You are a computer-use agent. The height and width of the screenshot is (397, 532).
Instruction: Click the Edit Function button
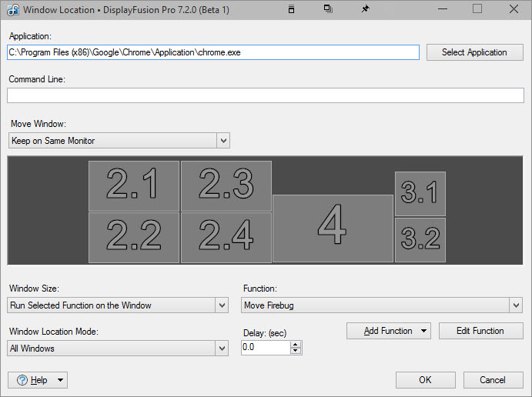(480, 331)
